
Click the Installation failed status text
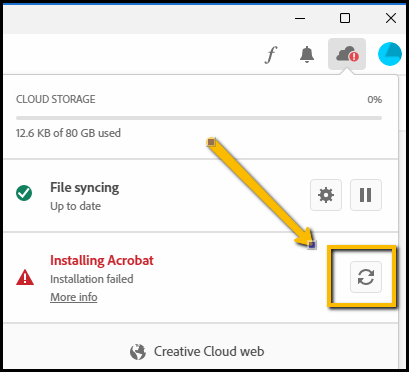point(92,279)
